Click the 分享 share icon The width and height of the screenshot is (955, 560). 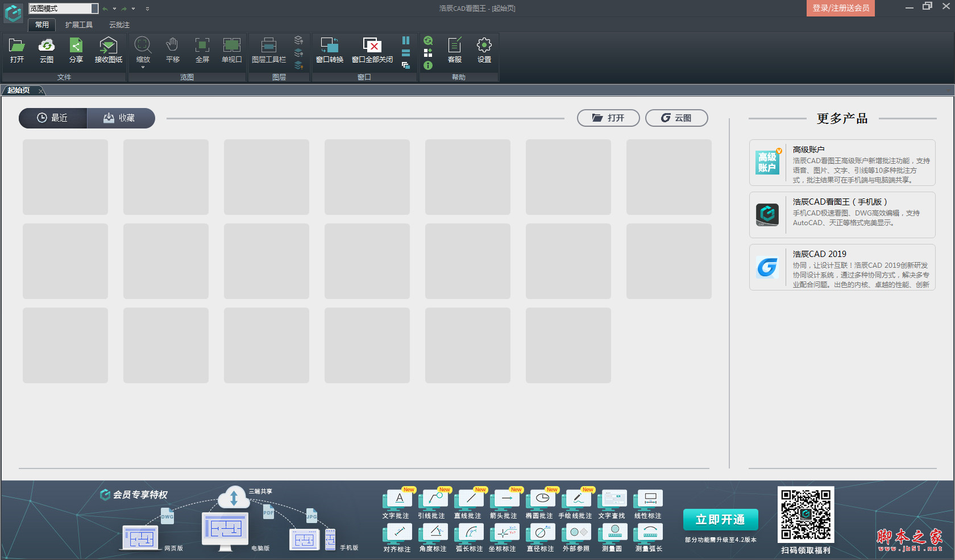coord(76,50)
